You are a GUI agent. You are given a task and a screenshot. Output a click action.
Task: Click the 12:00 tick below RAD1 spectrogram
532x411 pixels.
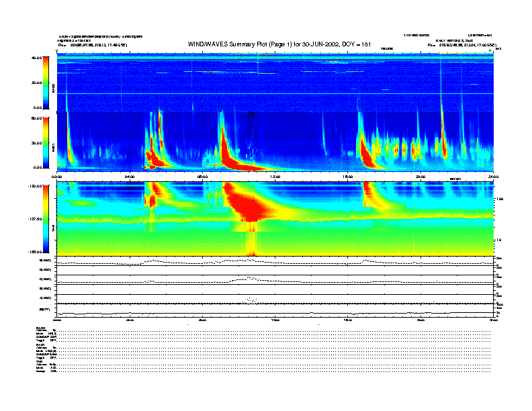click(275, 177)
